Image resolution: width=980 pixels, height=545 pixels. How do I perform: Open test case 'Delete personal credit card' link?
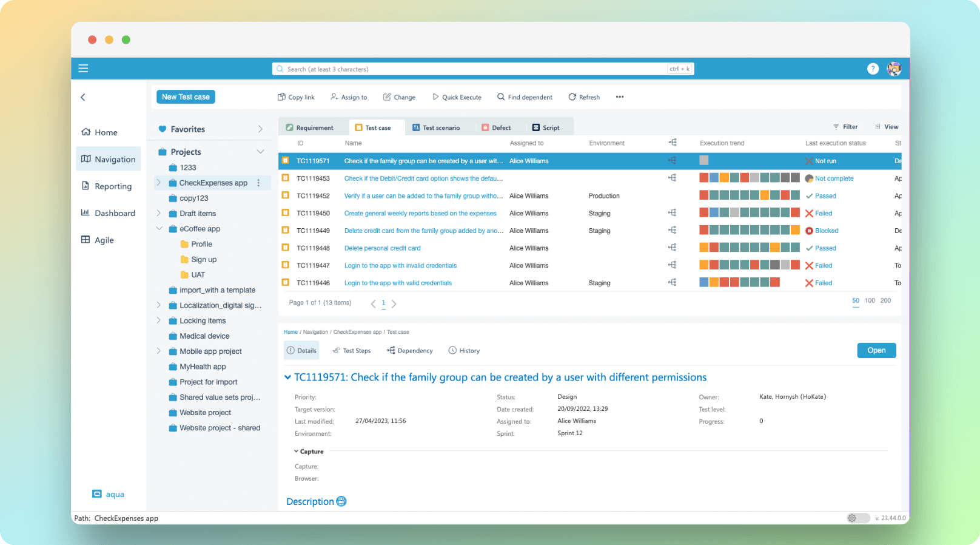pyautogui.click(x=382, y=248)
